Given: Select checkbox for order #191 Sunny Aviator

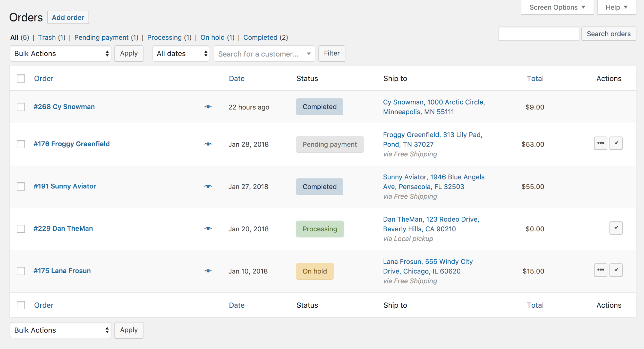Looking at the screenshot, I should pos(21,186).
